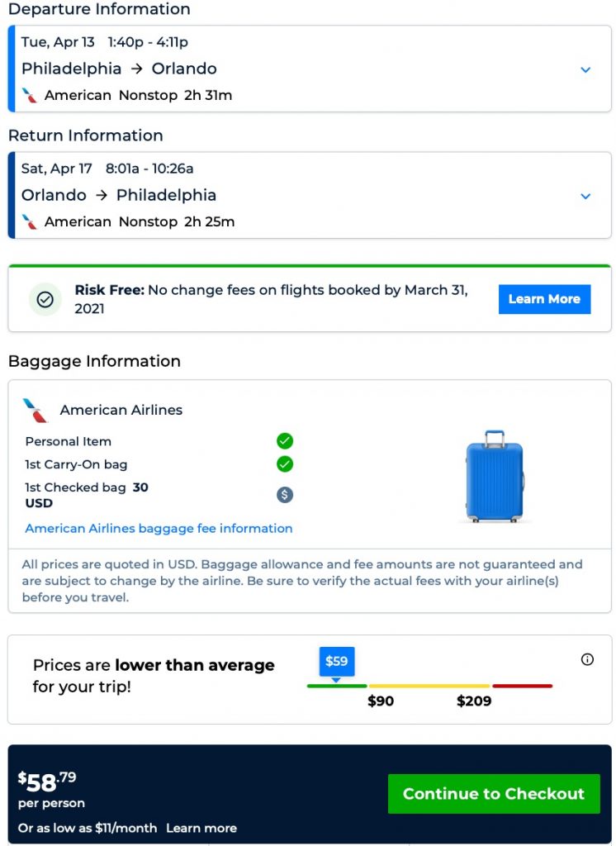616x846 pixels.
Task: Open Learn More about no change fees
Action: point(544,299)
